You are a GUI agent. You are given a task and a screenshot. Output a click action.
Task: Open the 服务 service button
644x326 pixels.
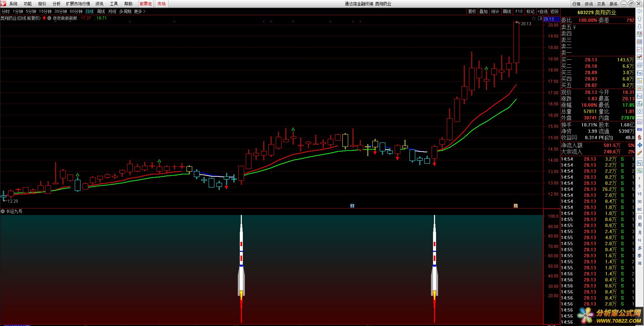coord(614,4)
